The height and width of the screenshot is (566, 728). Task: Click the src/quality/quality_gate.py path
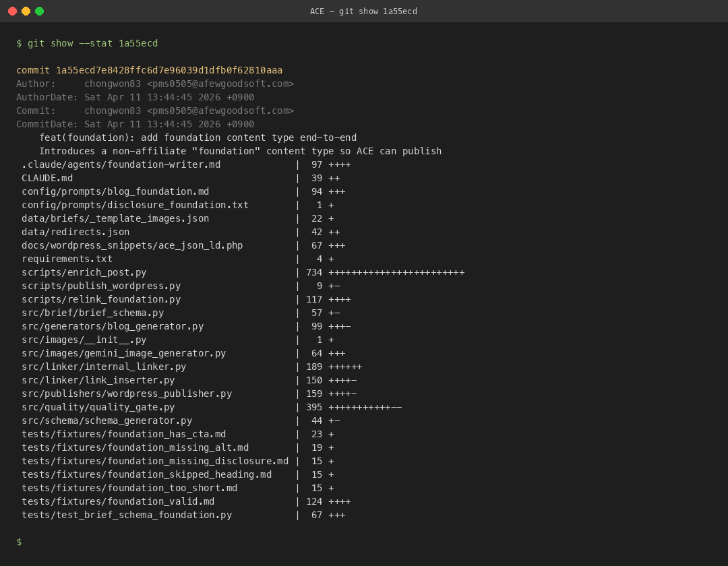click(x=98, y=407)
